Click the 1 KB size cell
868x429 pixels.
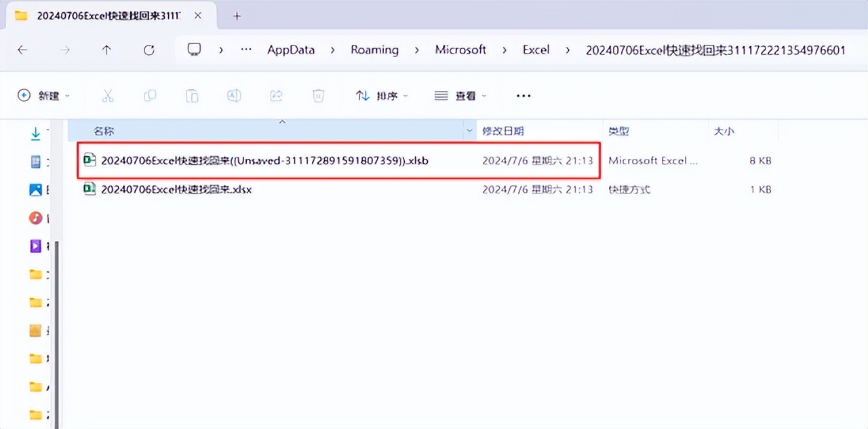tap(760, 189)
